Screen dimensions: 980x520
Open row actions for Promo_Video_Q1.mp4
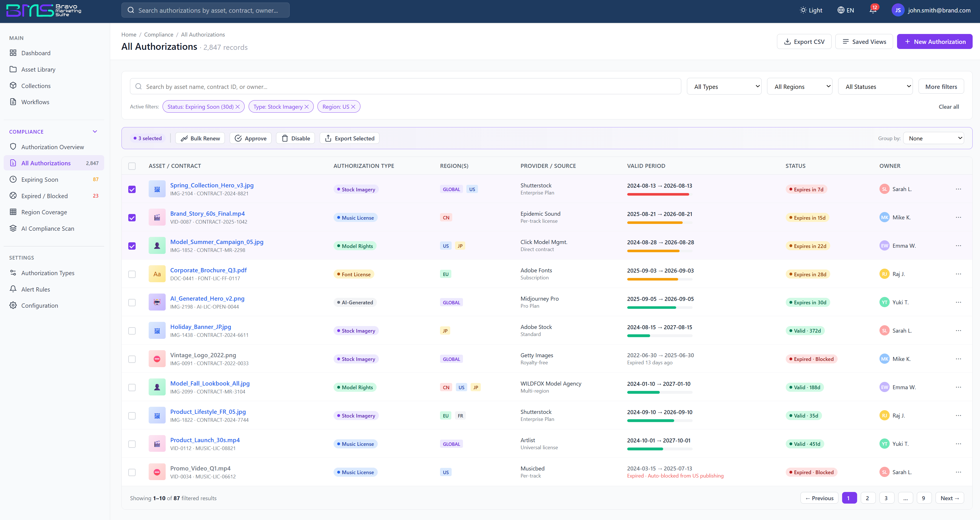pos(958,472)
